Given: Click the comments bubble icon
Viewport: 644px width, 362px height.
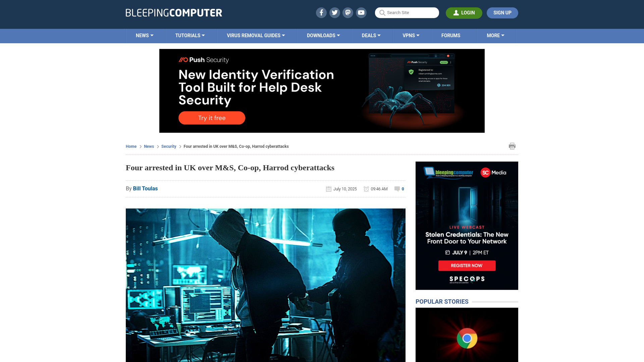Looking at the screenshot, I should 397,189.
